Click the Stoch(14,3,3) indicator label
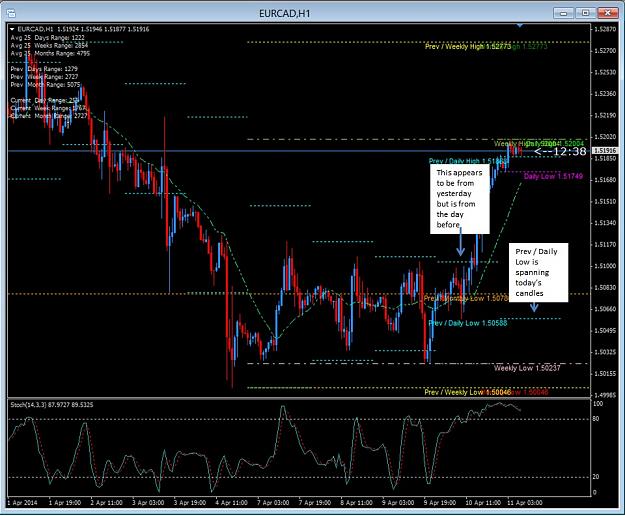 click(52, 405)
